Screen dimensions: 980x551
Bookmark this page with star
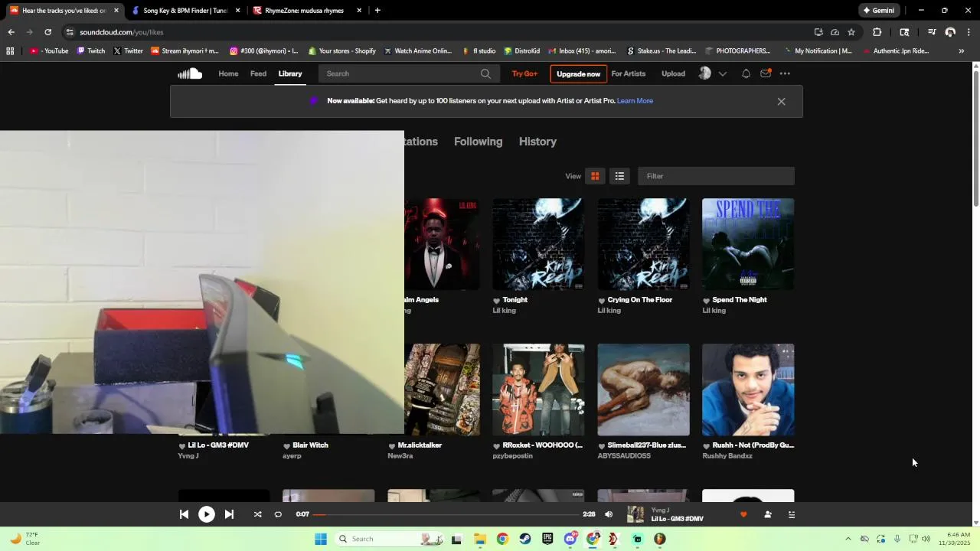851,32
